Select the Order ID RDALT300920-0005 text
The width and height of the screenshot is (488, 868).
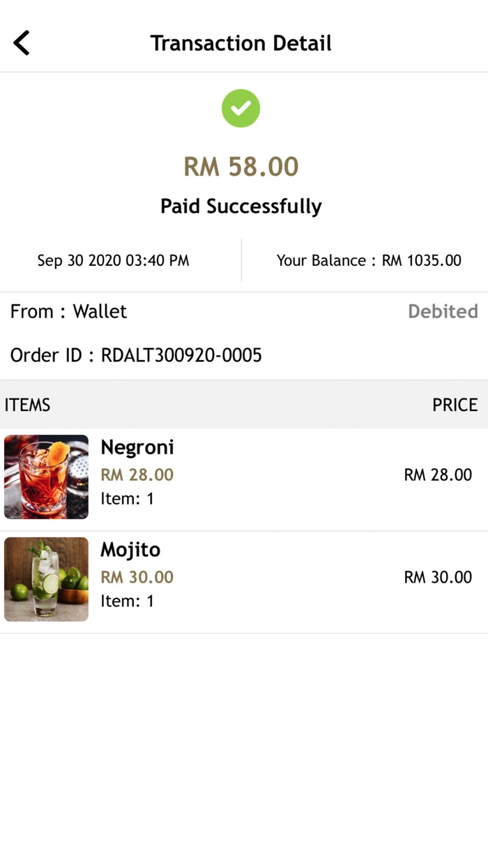click(136, 356)
